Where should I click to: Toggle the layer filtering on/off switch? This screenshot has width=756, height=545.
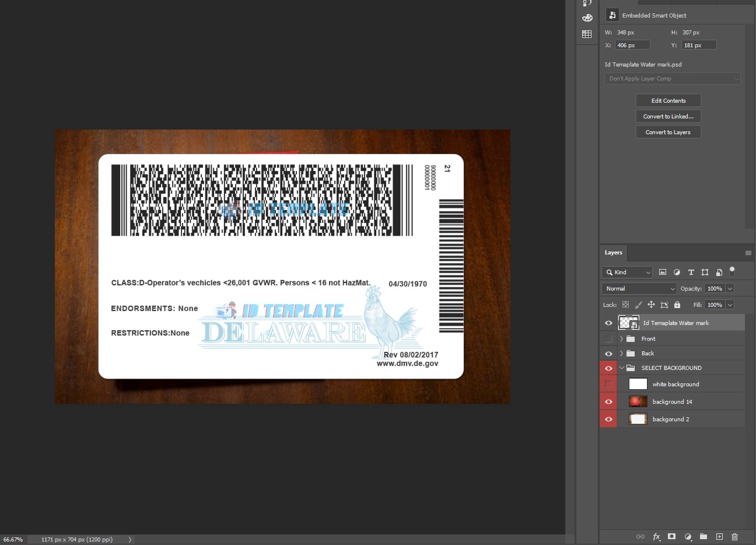coord(732,271)
